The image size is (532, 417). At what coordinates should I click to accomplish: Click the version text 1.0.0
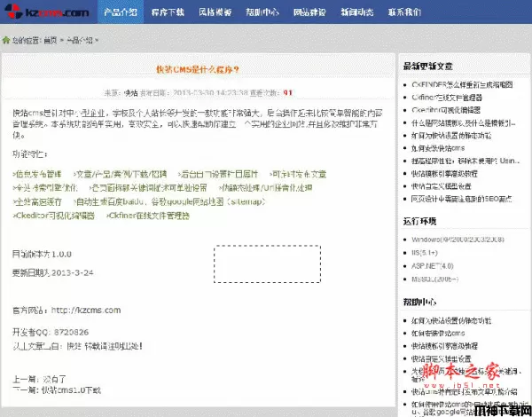[61, 255]
